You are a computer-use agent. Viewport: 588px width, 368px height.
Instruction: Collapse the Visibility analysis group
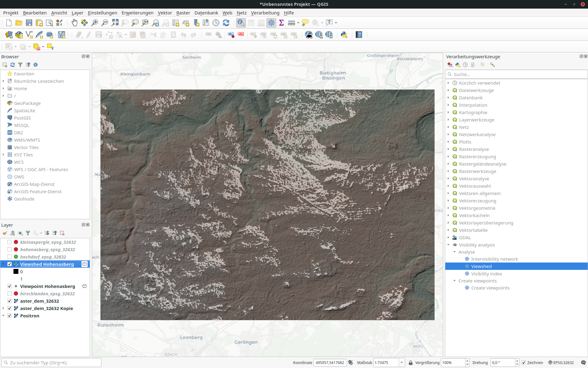pos(448,245)
